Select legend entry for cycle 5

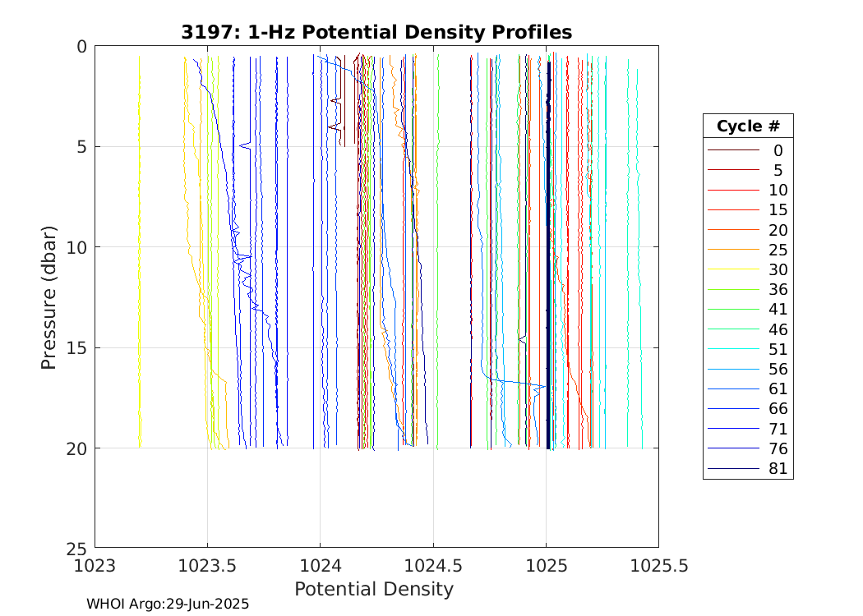(748, 170)
